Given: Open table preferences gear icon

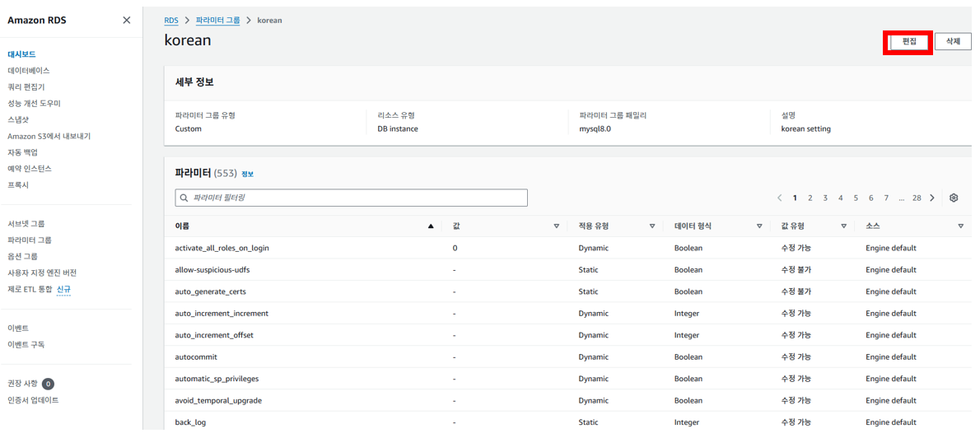Looking at the screenshot, I should pos(954,198).
